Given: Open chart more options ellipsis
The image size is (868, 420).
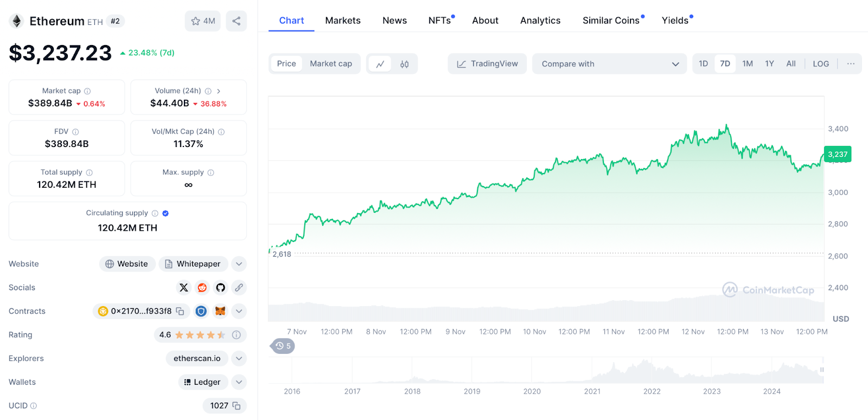Looking at the screenshot, I should point(851,64).
